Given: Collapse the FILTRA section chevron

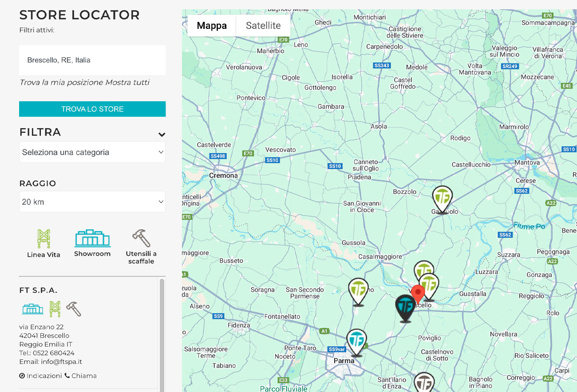Looking at the screenshot, I should [162, 135].
